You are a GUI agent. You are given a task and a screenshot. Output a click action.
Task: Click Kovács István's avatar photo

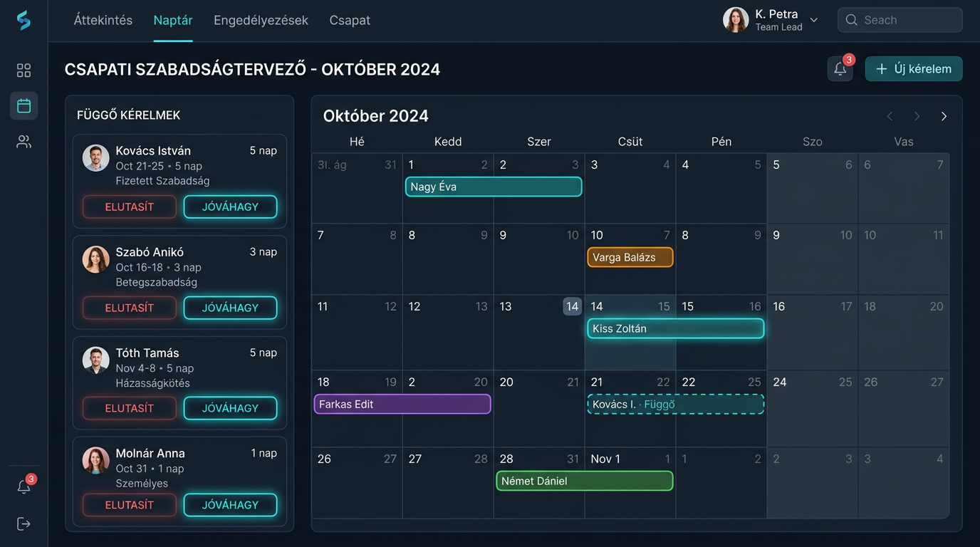(x=95, y=158)
